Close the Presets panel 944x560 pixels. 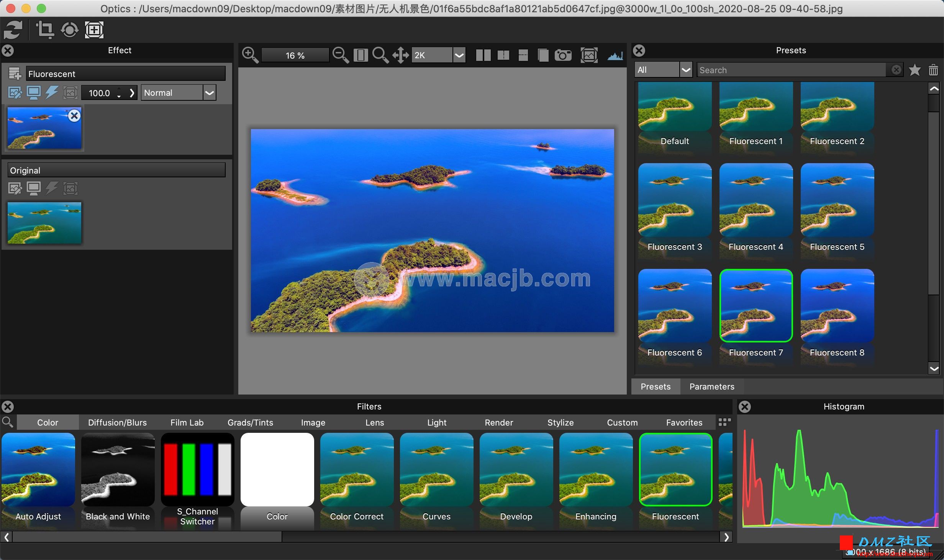tap(639, 51)
